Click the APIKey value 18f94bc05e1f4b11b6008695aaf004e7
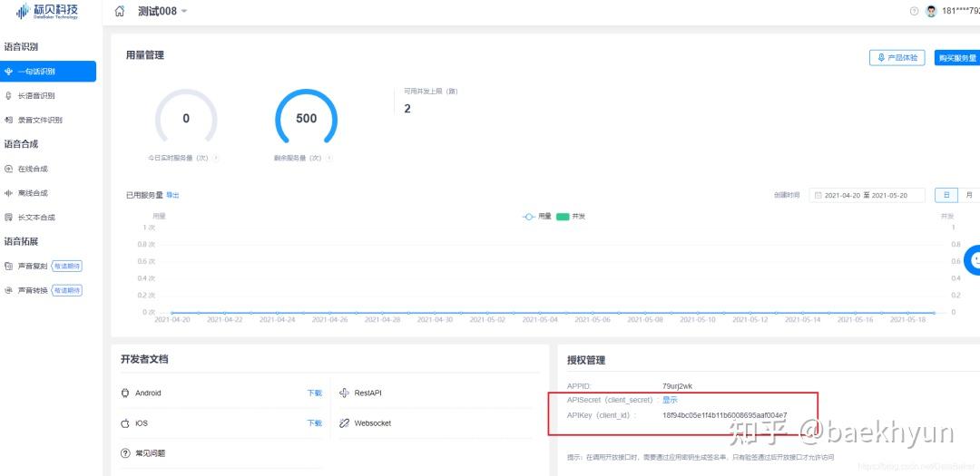 coord(724,414)
